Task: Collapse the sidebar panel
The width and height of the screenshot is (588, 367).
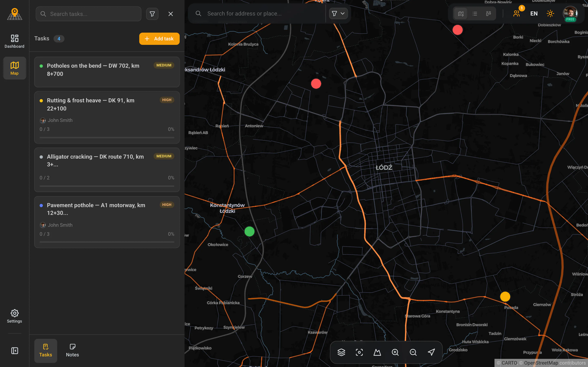Action: pyautogui.click(x=14, y=350)
